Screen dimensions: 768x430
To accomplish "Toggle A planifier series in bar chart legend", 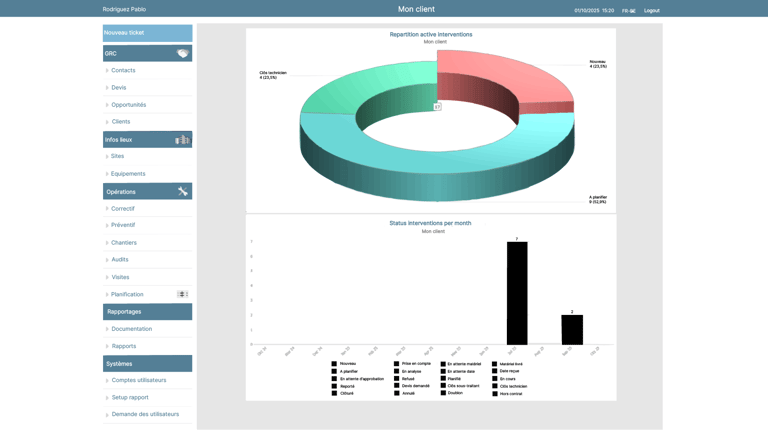I will click(x=345, y=371).
